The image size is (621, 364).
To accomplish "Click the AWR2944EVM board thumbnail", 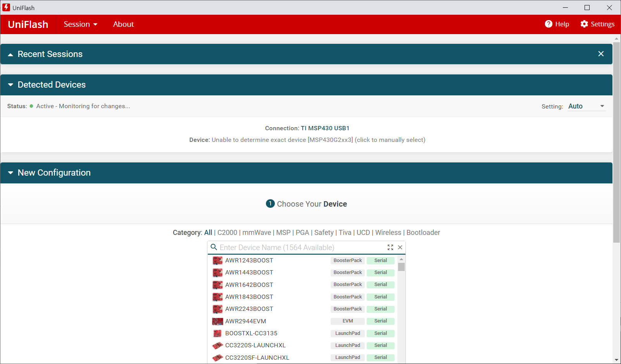I will pyautogui.click(x=217, y=321).
